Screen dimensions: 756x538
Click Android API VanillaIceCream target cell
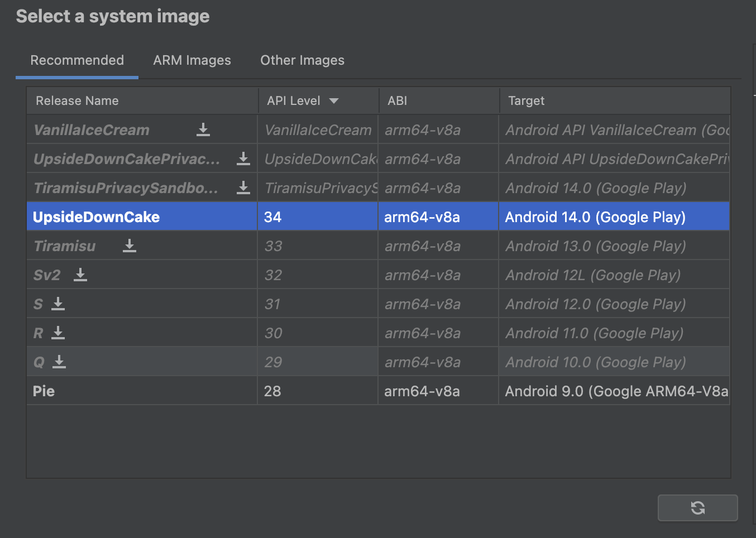[x=614, y=130]
